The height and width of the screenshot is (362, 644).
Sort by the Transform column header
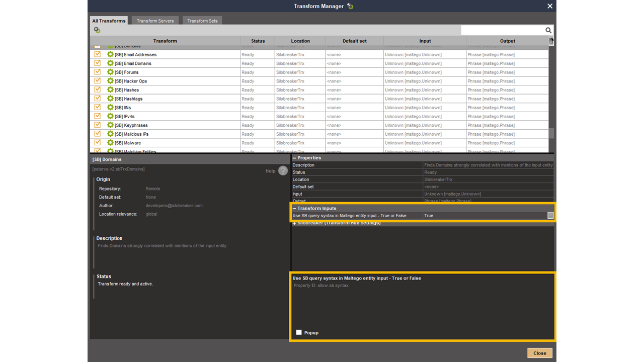[x=165, y=41]
